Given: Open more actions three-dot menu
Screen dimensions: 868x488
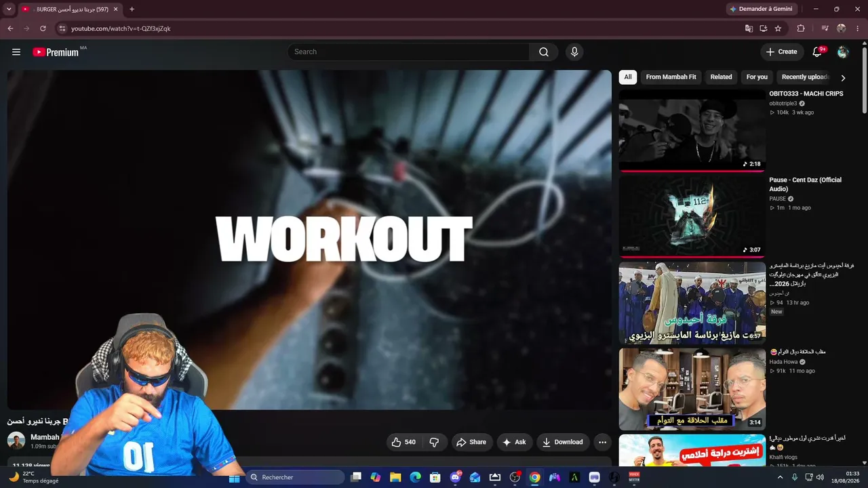Looking at the screenshot, I should tap(602, 442).
